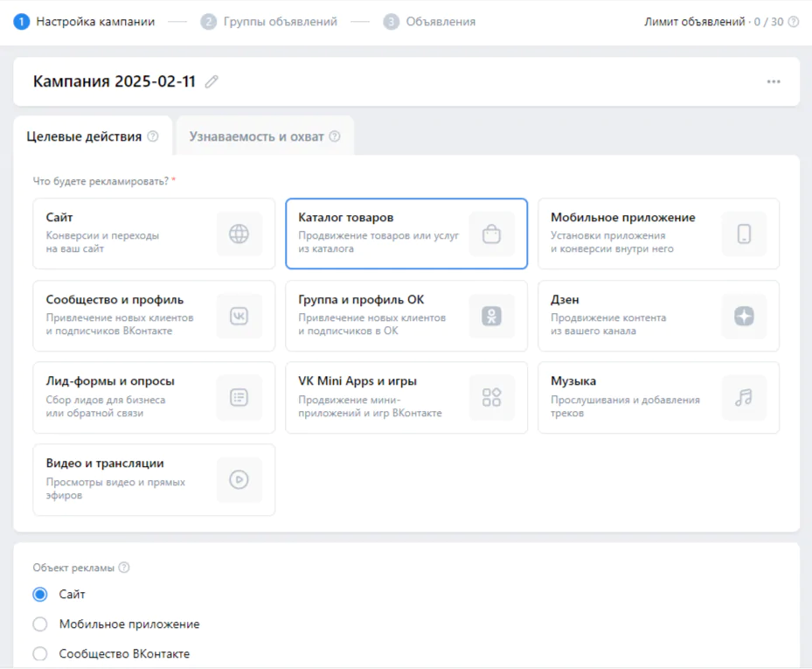Choose Музыка card

click(659, 397)
